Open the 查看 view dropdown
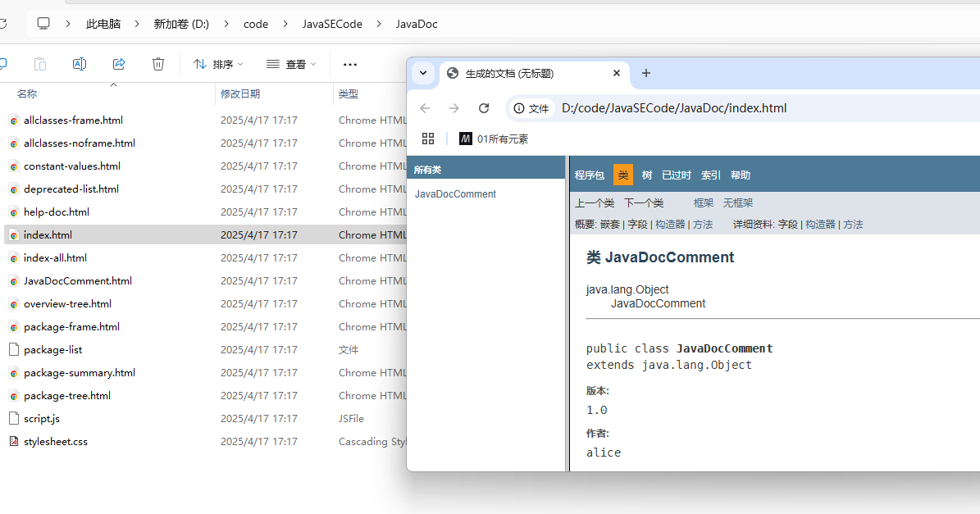 (291, 64)
